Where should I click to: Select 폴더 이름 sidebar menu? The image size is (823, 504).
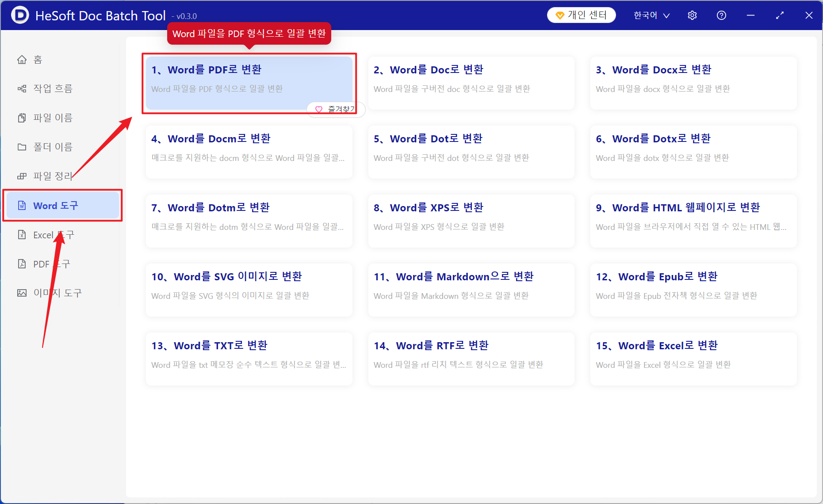pyautogui.click(x=63, y=147)
